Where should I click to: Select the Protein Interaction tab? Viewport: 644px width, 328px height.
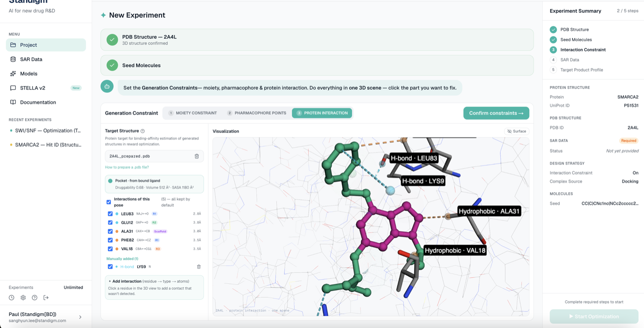pos(322,113)
